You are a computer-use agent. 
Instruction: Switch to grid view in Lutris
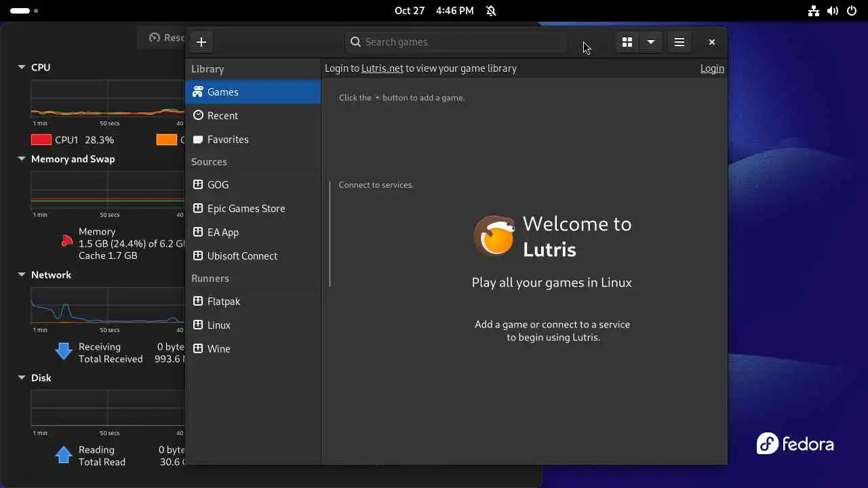click(x=627, y=42)
